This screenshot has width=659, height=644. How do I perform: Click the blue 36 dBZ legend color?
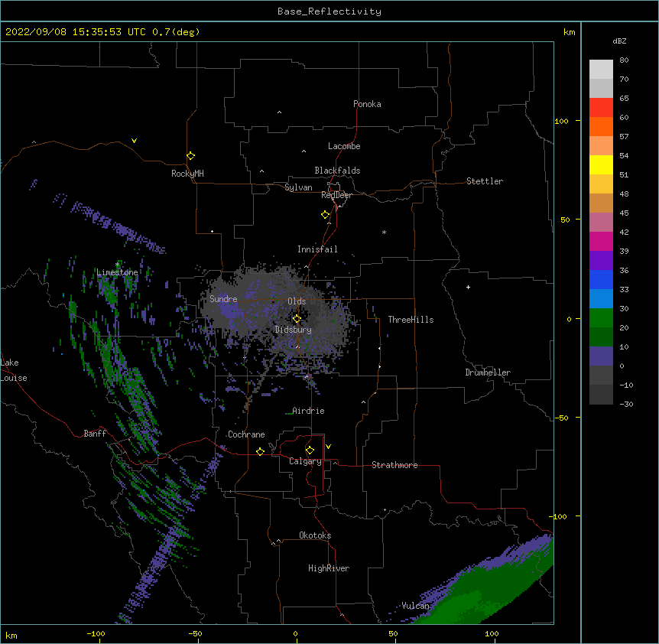(601, 279)
